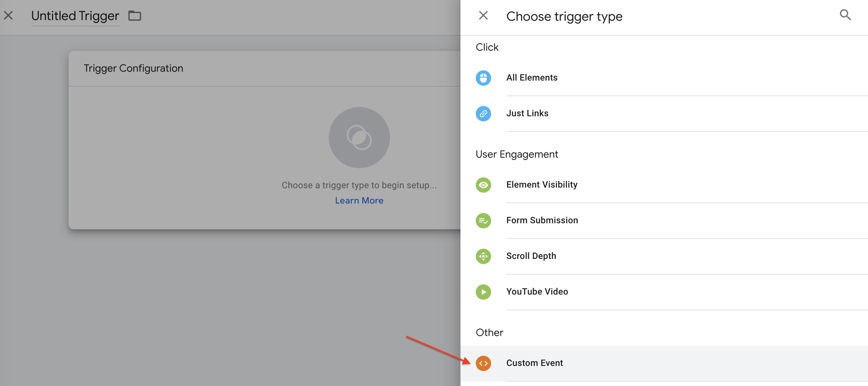This screenshot has width=868, height=386.
Task: Open search in Choose trigger type panel
Action: pyautogui.click(x=845, y=15)
